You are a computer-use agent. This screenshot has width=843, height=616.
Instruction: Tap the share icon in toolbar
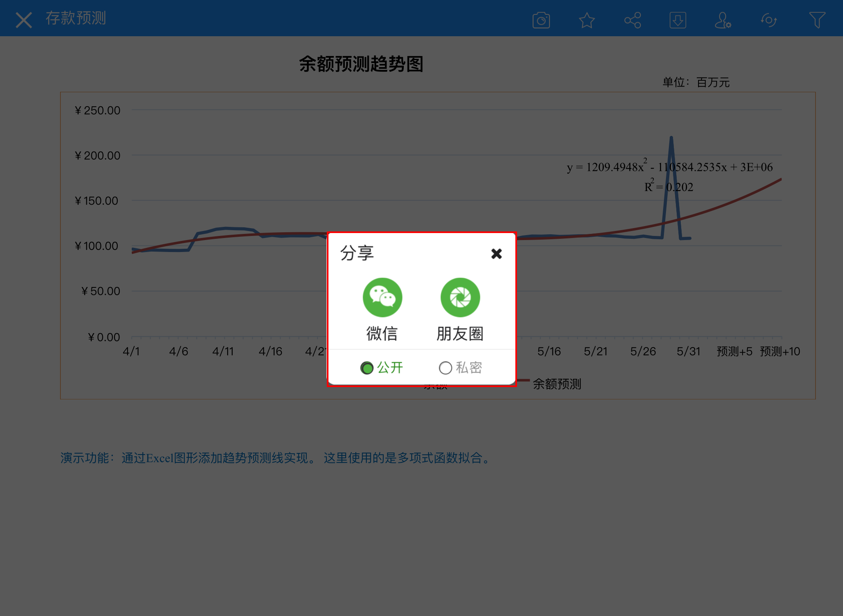tap(633, 20)
